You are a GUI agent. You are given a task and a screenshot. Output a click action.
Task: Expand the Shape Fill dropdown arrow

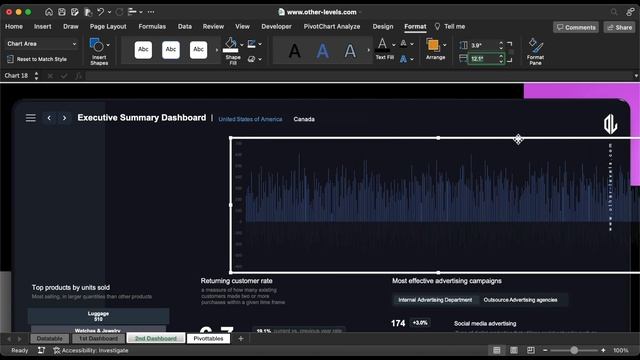(241, 44)
